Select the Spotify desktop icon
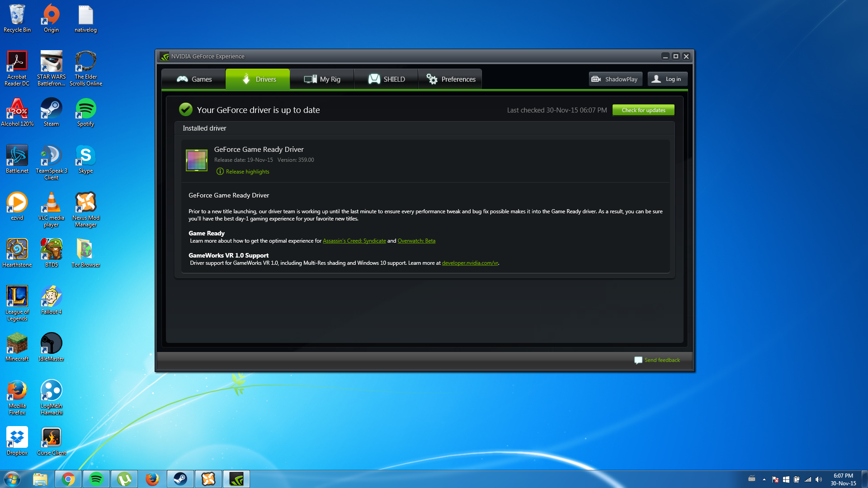This screenshot has height=488, width=868. 85,113
